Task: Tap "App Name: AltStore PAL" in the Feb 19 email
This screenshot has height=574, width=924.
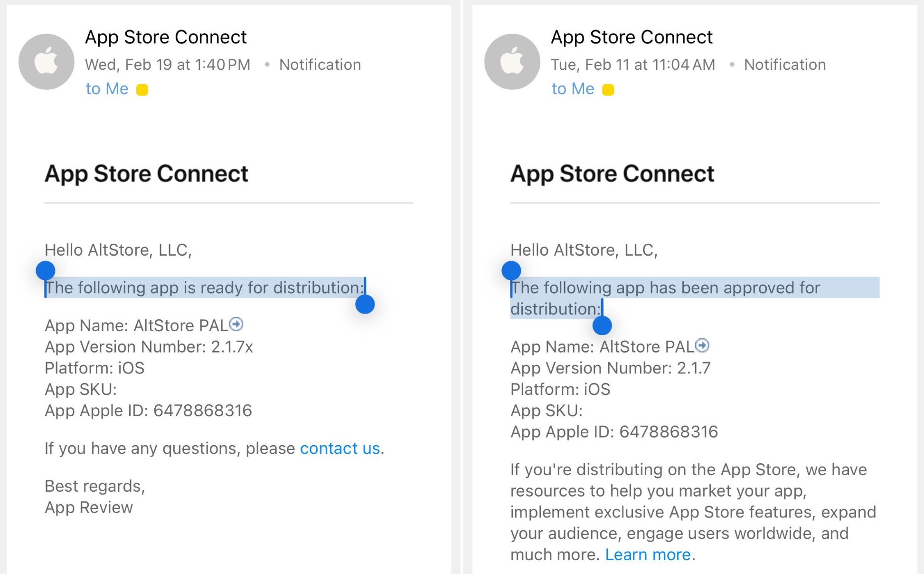Action: point(137,325)
